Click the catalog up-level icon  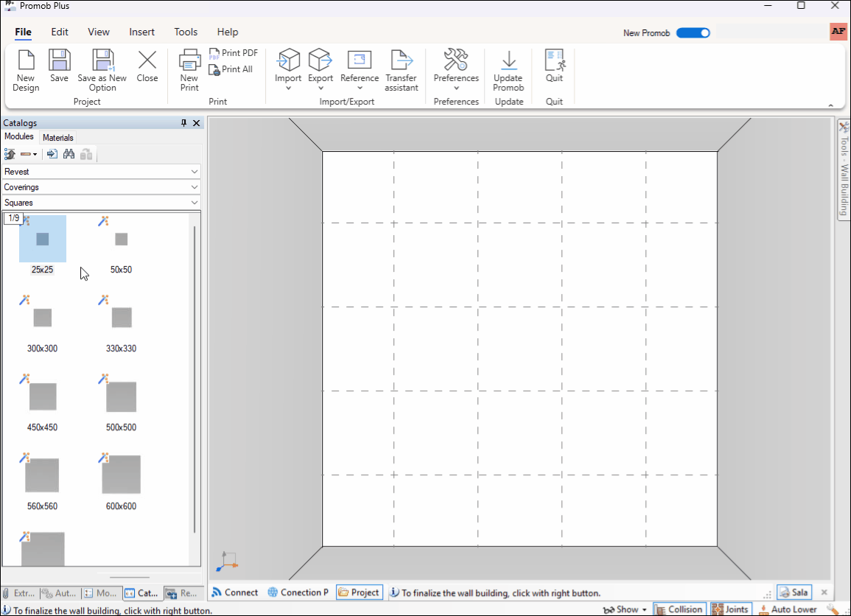click(x=10, y=154)
